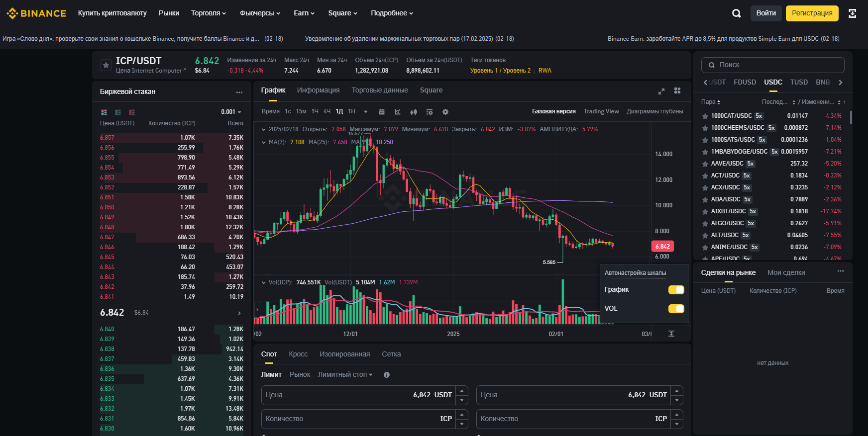
Task: Open the Earn dropdown menu
Action: tap(304, 13)
